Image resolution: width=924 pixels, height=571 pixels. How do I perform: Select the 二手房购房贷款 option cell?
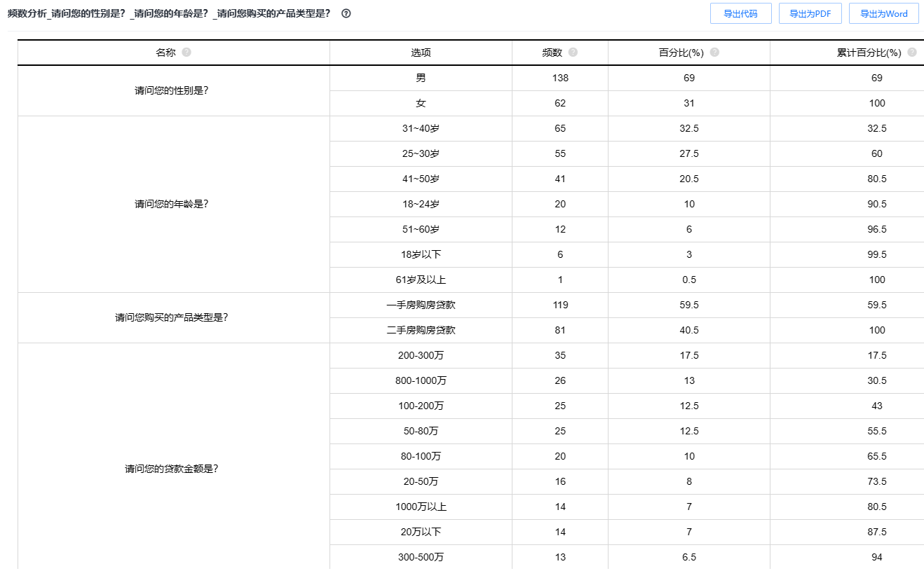[421, 330]
